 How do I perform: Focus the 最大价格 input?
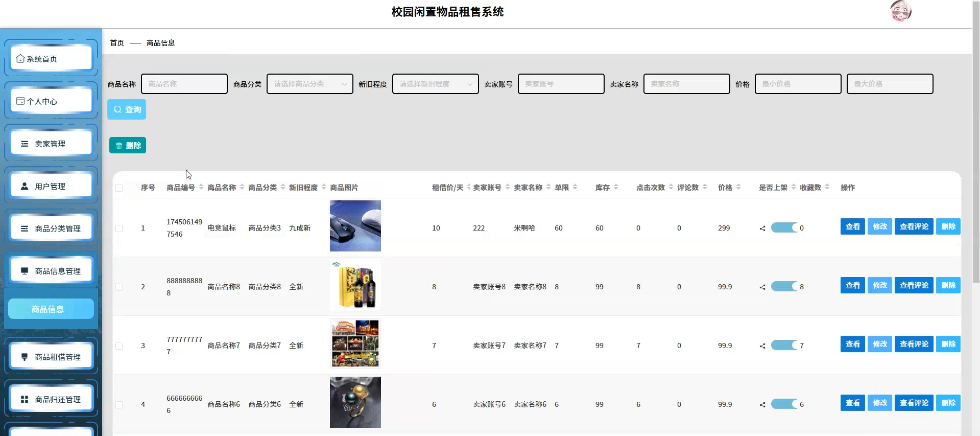(x=890, y=84)
